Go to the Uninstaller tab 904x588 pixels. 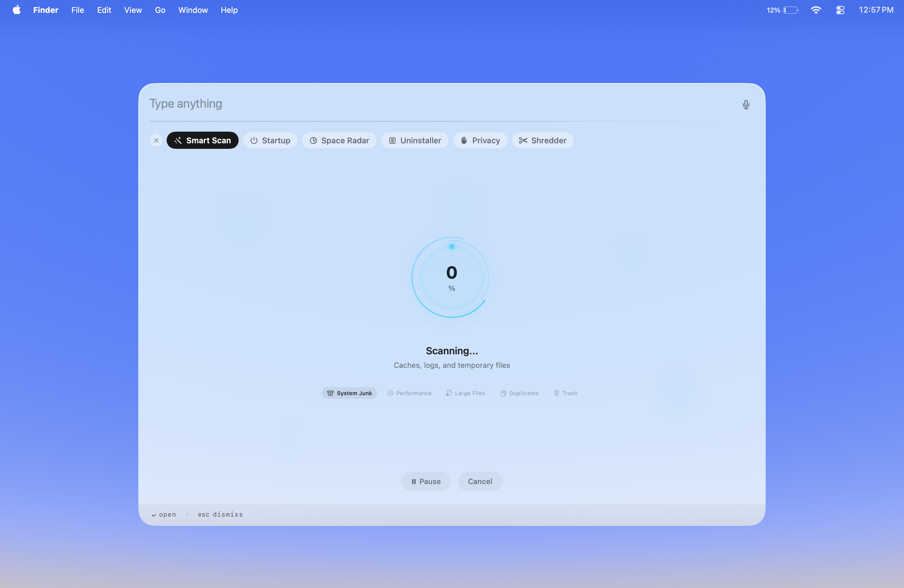click(x=415, y=141)
